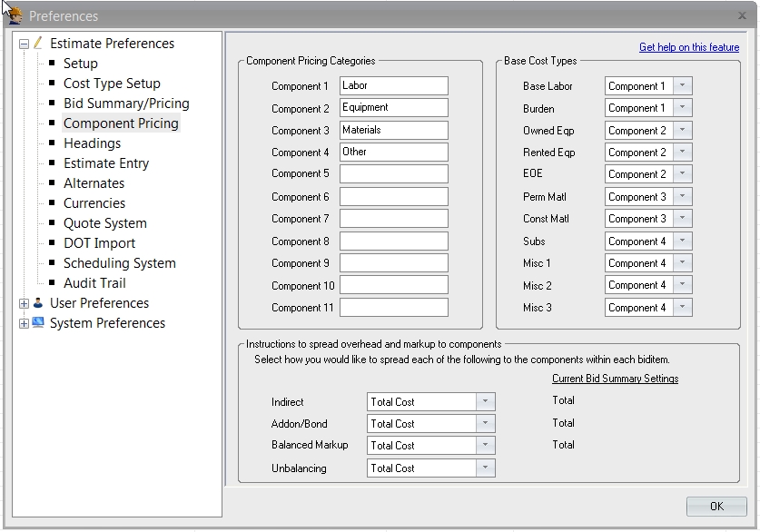Select Headings in the preferences sidebar
Screen dimensions: 760x532
coord(92,143)
